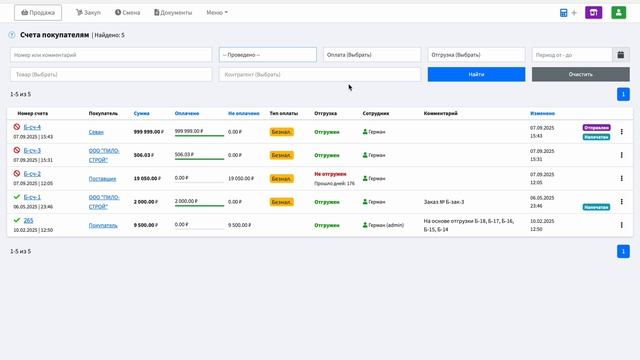Select bottom pagination page 1
This screenshot has width=640, height=360.
click(x=623, y=251)
